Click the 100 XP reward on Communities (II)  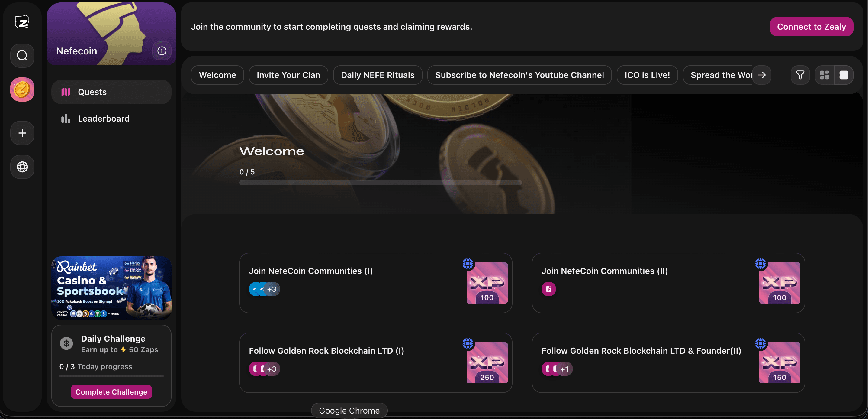coord(780,283)
